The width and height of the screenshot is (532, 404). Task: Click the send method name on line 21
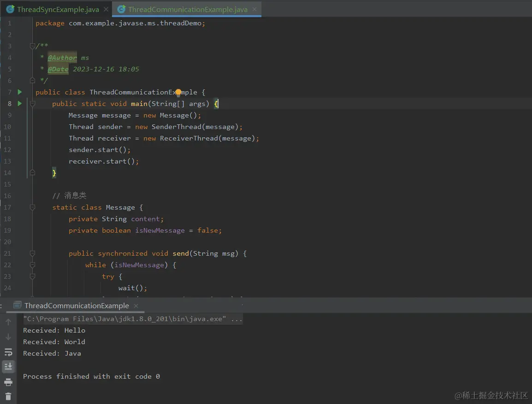pyautogui.click(x=181, y=253)
